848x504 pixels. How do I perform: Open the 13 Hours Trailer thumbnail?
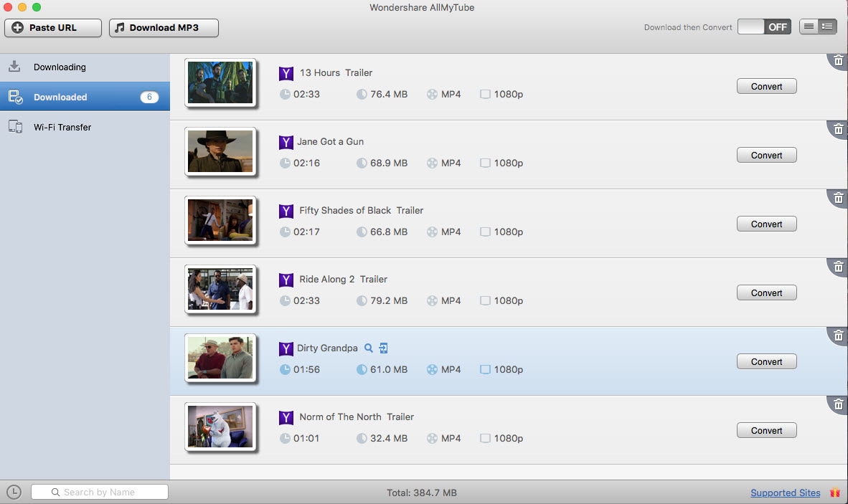click(x=220, y=82)
